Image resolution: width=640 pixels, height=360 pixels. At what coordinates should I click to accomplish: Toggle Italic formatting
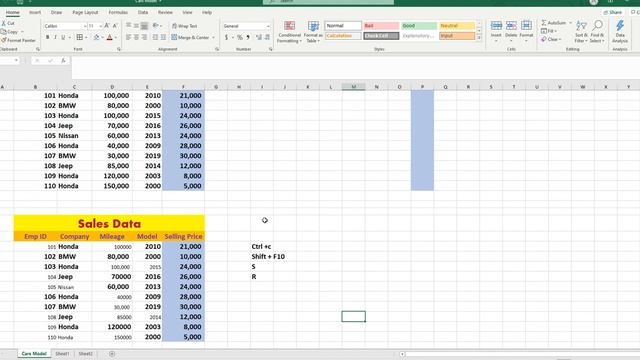pyautogui.click(x=55, y=38)
